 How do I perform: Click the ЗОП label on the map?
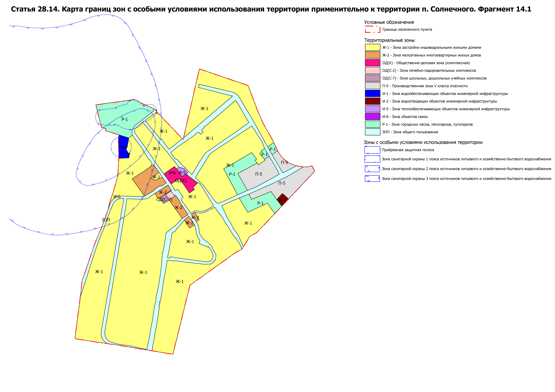point(106,220)
